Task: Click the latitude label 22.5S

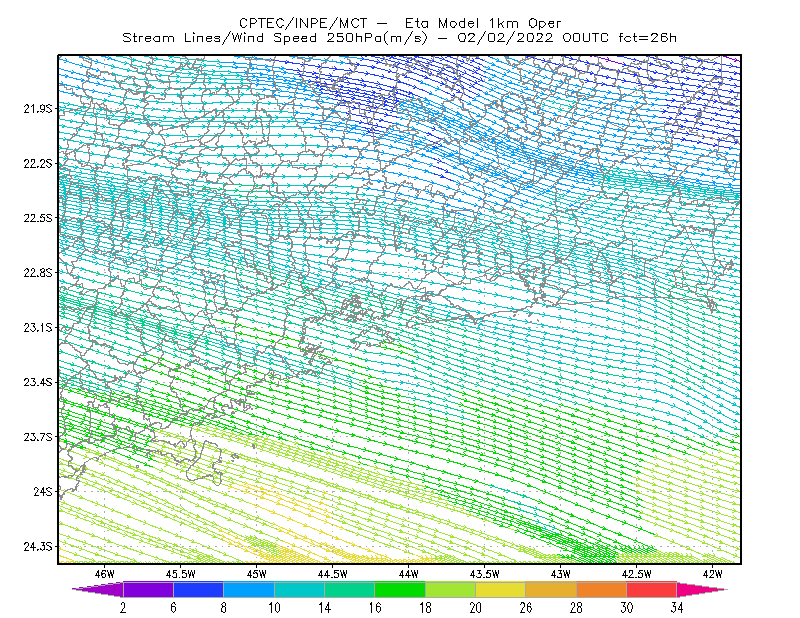Action: click(x=38, y=218)
